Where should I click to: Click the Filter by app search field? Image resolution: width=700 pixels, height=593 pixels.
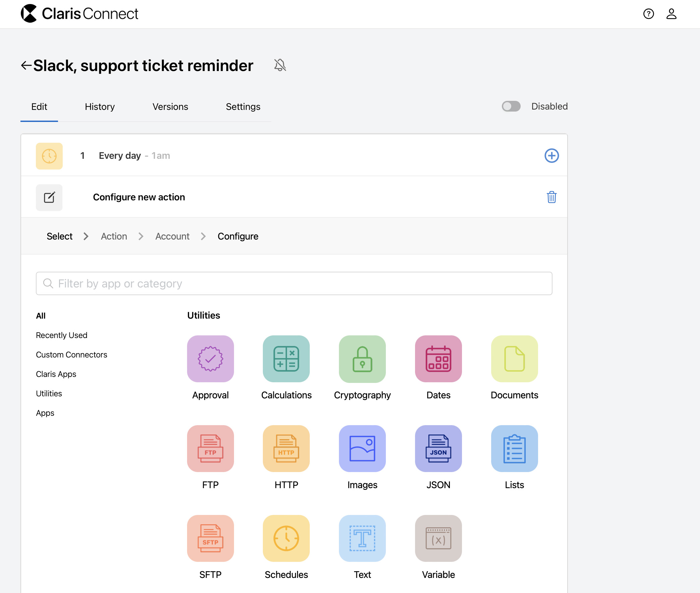(294, 283)
